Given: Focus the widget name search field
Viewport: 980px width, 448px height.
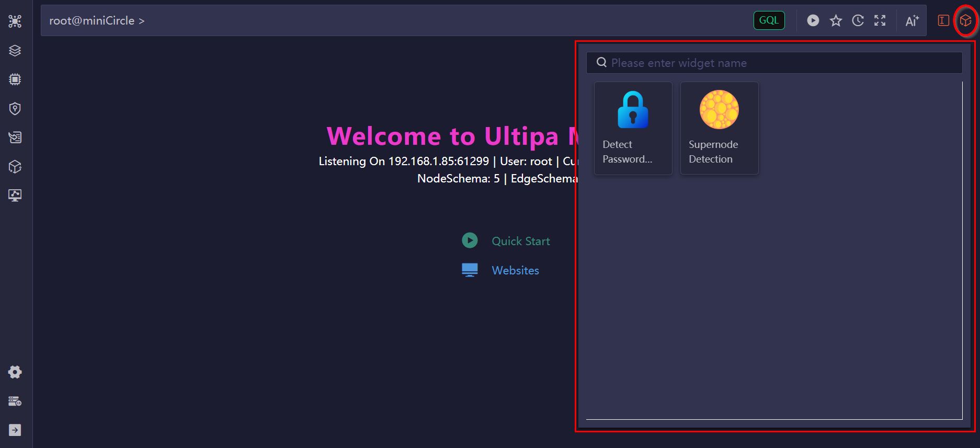Looking at the screenshot, I should pyautogui.click(x=774, y=63).
